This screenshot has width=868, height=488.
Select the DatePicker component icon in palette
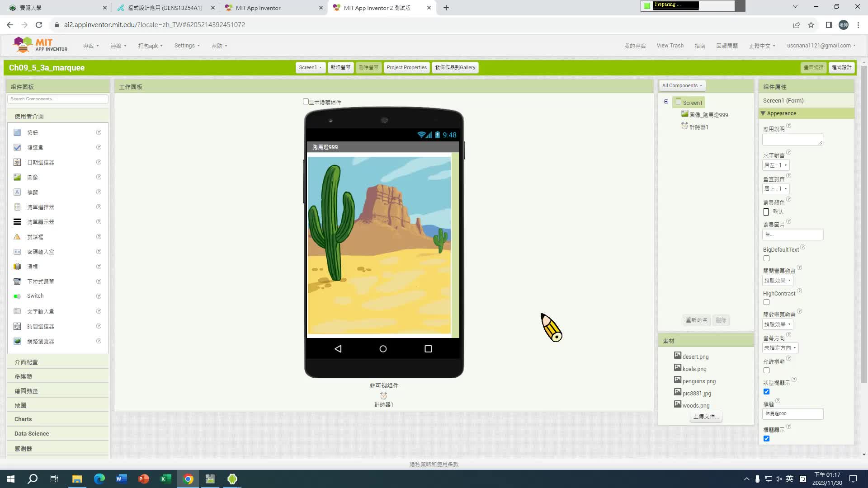(x=17, y=162)
